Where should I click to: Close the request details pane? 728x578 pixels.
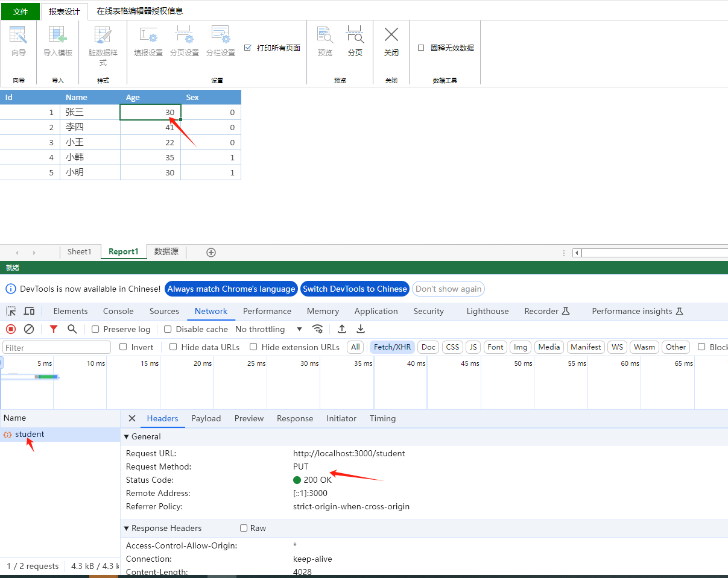[132, 418]
